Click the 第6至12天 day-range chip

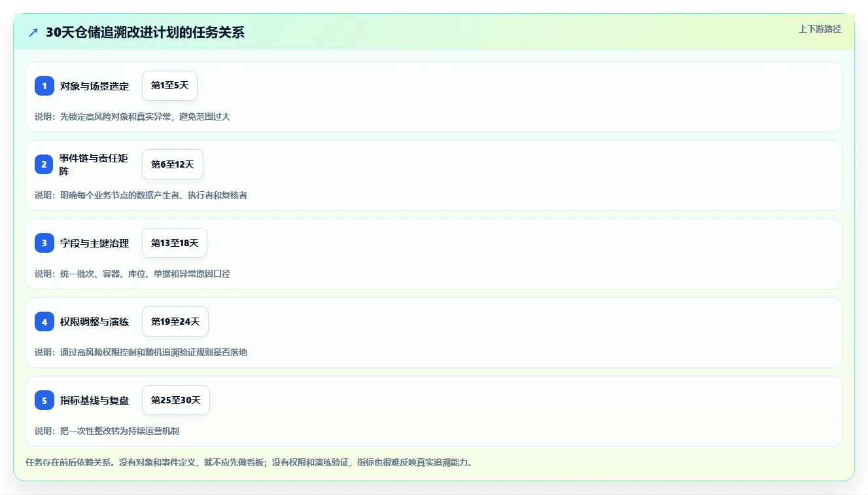tap(173, 164)
